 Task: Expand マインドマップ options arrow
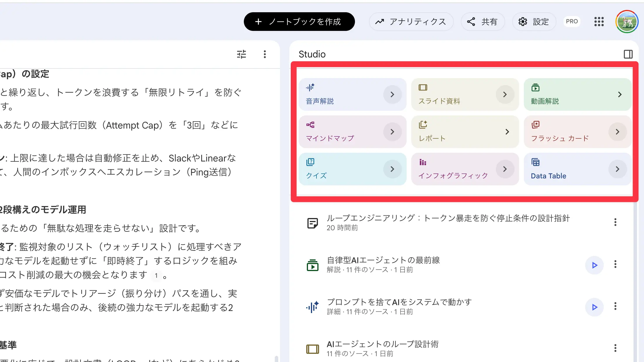[392, 132]
